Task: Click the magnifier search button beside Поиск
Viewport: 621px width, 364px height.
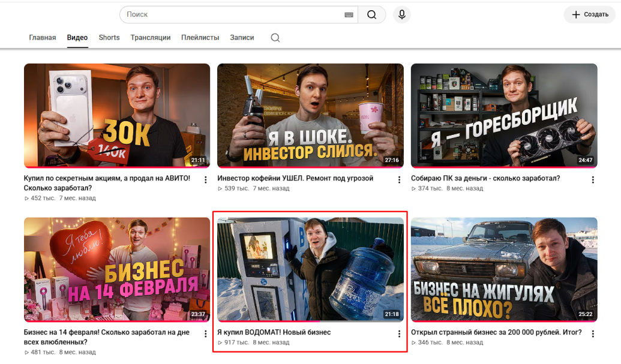Action: 371,14
